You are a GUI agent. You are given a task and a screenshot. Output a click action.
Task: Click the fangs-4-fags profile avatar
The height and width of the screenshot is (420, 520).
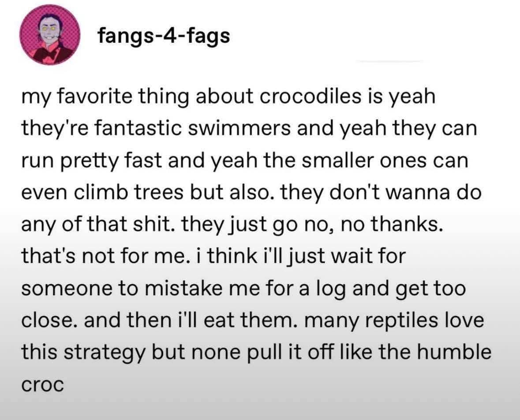pyautogui.click(x=49, y=37)
